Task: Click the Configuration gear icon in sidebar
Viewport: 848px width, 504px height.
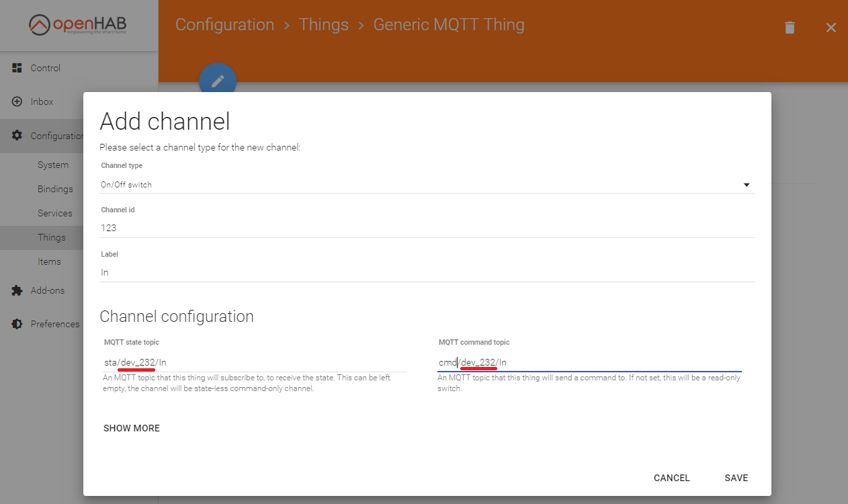Action: 16,135
